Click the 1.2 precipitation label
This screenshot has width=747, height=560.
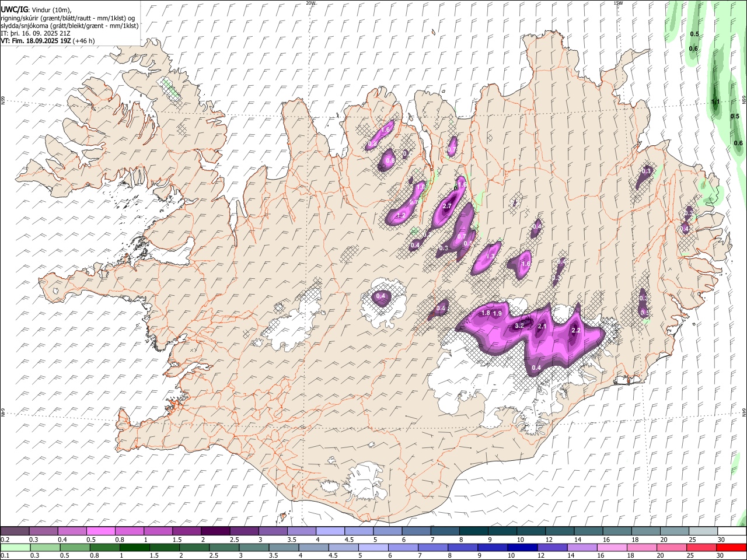(x=401, y=215)
